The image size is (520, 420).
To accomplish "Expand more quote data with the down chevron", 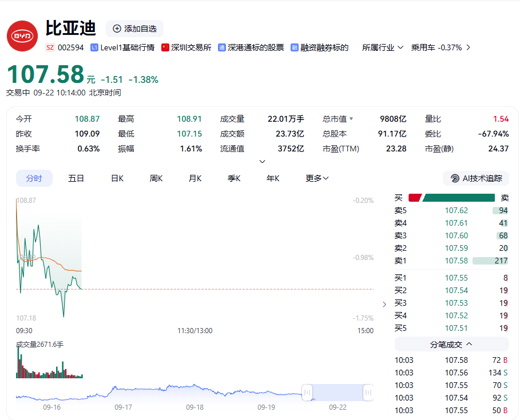I will (x=262, y=162).
